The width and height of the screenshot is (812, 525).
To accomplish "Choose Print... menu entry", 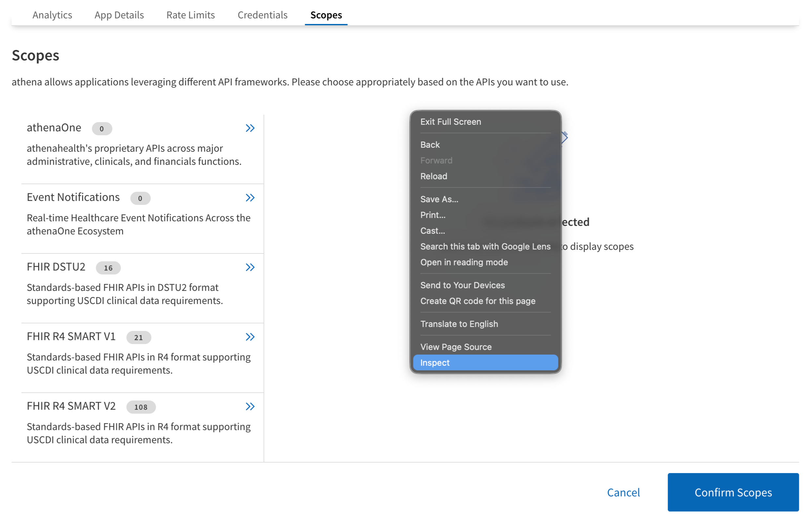I will pos(485,215).
